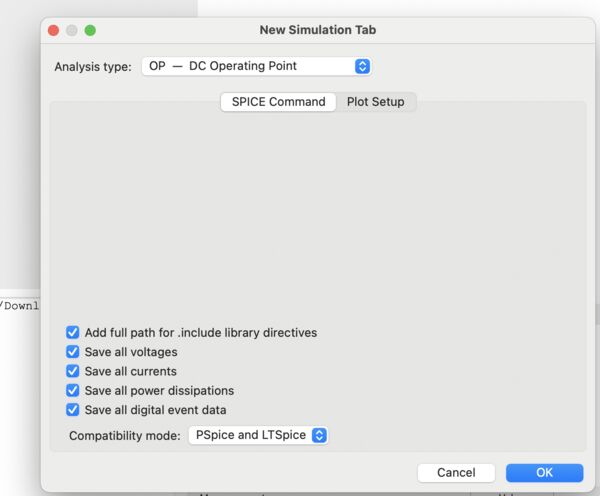Turn off Save all power dissipations
Screen dimensions: 600x496
pyautogui.click(x=73, y=390)
